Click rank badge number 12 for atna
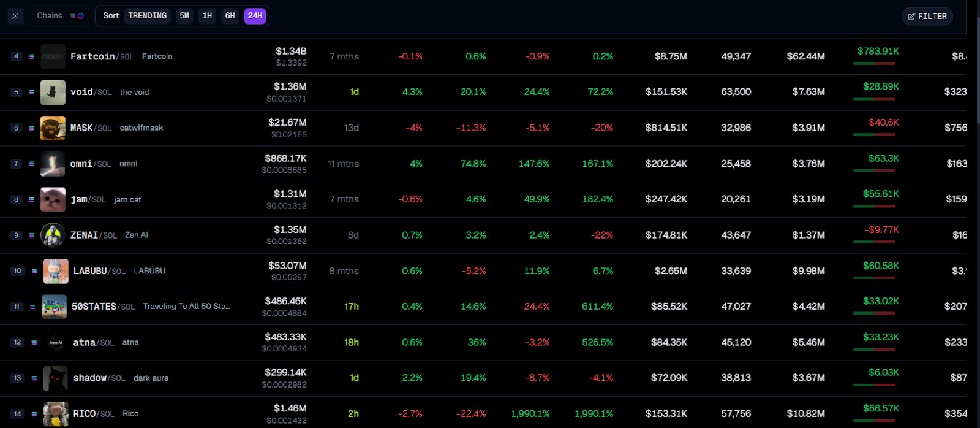980x428 pixels. pos(17,342)
